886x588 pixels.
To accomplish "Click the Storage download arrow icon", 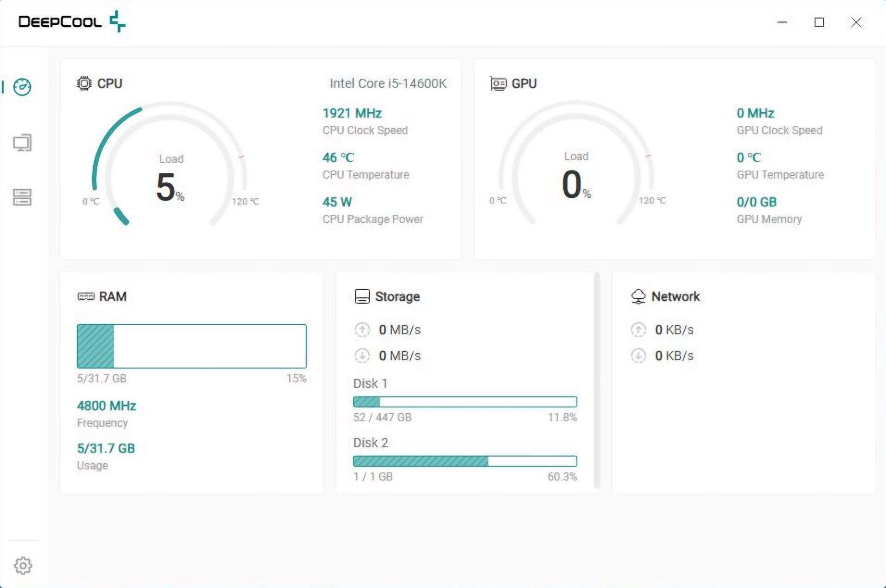I will tap(362, 356).
